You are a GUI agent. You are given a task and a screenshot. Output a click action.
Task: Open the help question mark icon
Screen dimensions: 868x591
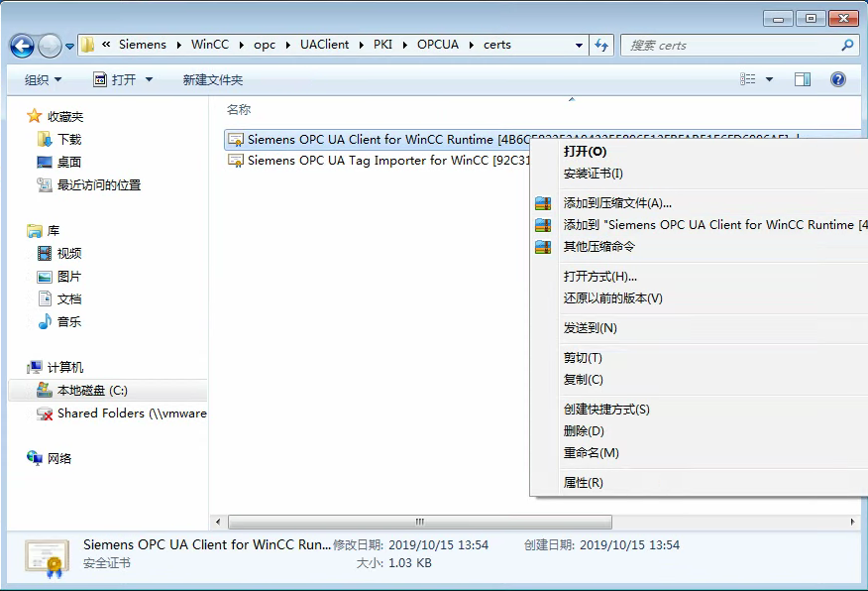pyautogui.click(x=837, y=79)
